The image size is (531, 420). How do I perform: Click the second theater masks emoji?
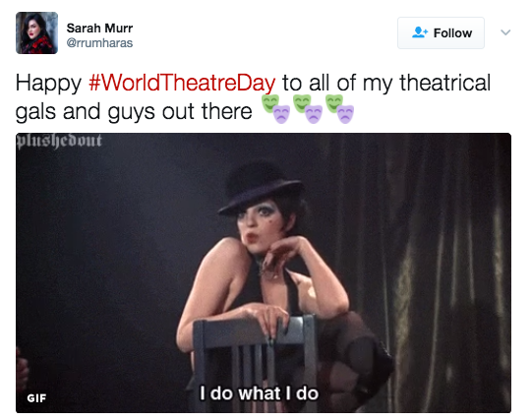[308, 109]
